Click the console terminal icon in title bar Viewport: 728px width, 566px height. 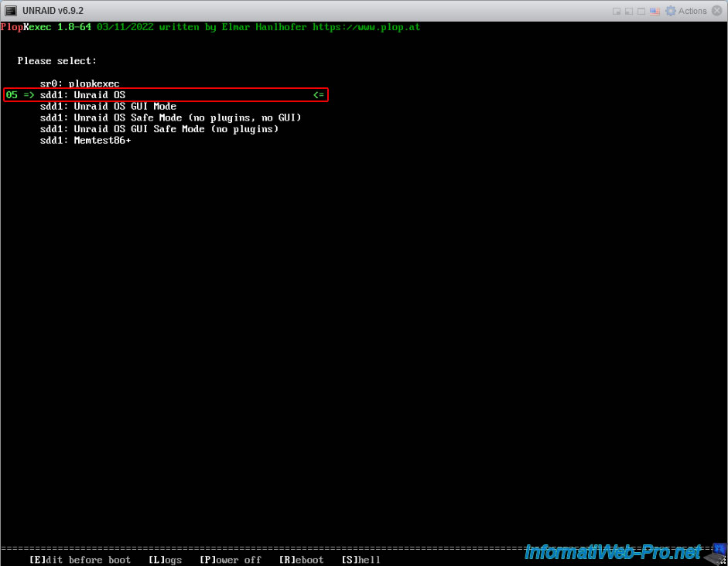coord(11,11)
